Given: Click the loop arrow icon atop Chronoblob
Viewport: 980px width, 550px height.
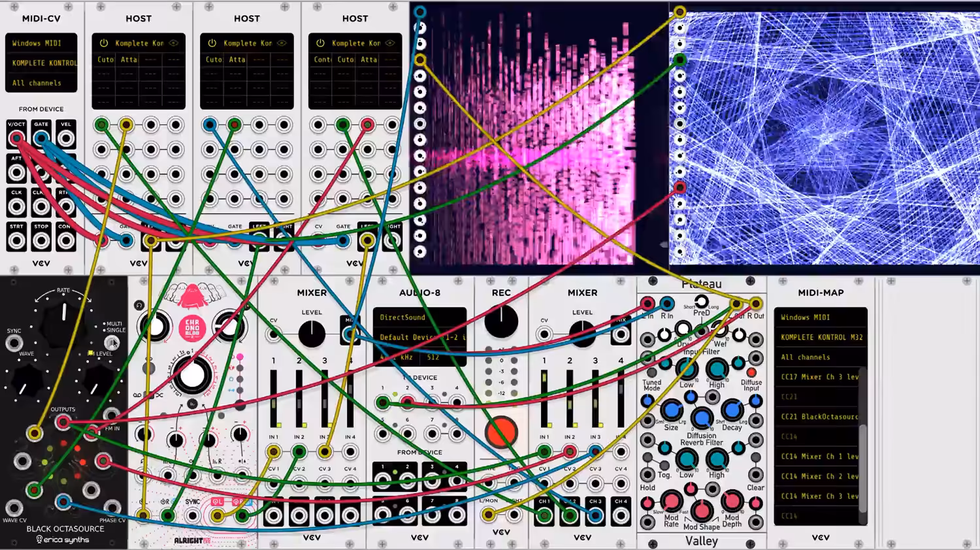Looking at the screenshot, I should [139, 305].
